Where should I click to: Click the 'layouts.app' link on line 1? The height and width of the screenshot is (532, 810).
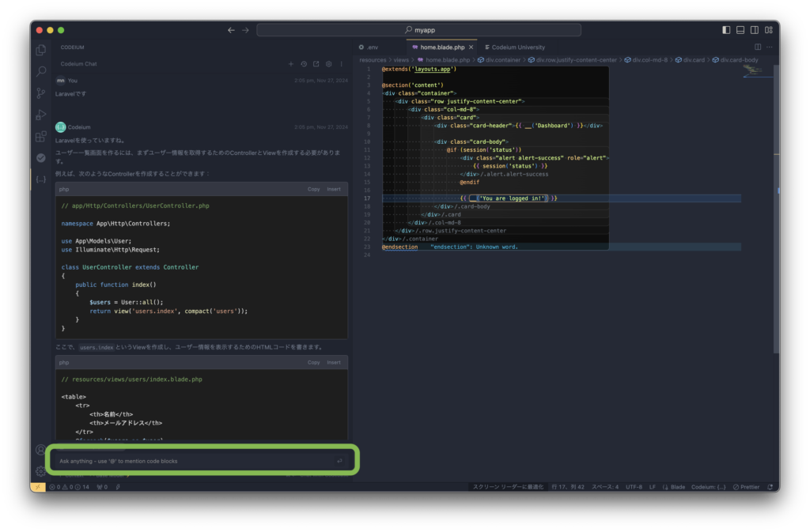pyautogui.click(x=433, y=69)
